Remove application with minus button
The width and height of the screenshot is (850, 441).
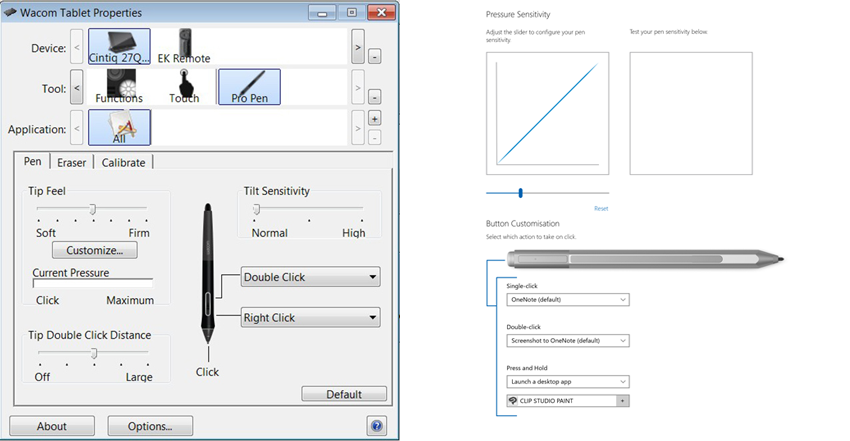tap(374, 138)
